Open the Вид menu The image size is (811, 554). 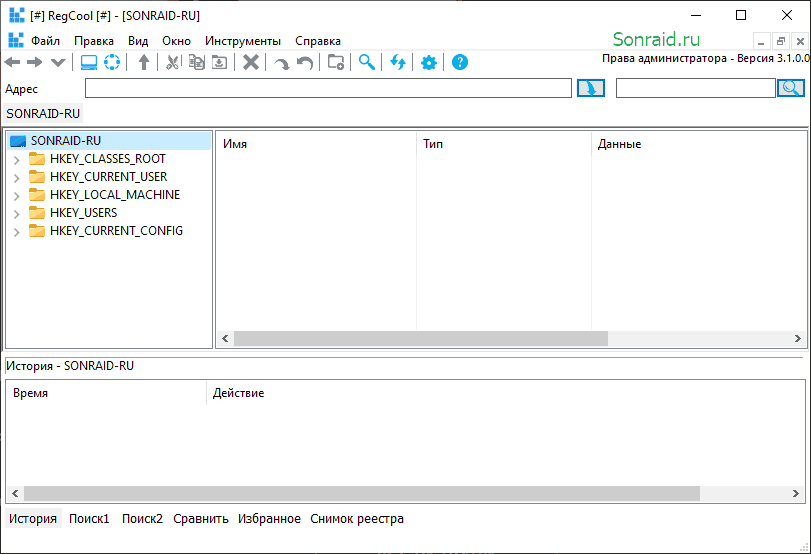(x=138, y=41)
